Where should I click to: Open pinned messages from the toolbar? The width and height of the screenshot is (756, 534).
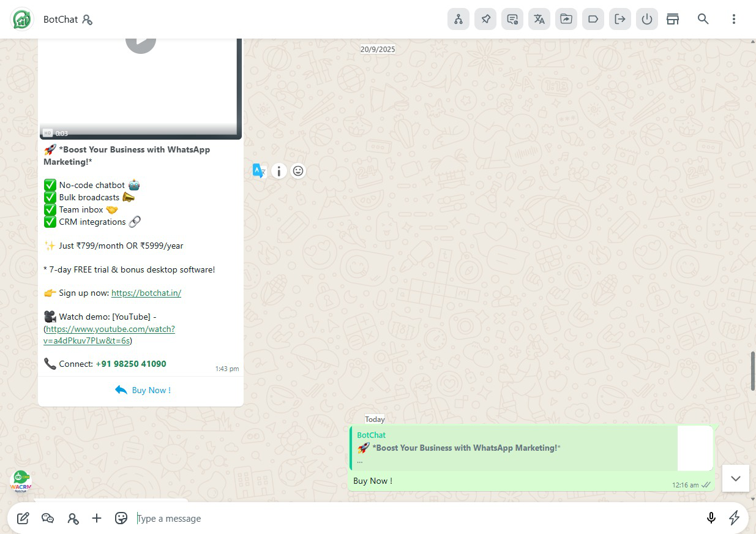click(x=485, y=19)
